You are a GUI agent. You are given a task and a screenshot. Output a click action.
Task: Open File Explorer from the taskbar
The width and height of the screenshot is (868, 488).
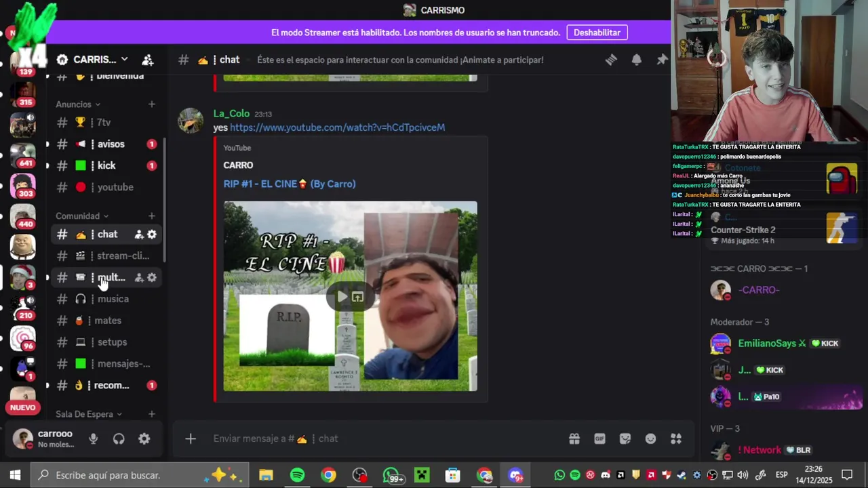[x=266, y=475]
